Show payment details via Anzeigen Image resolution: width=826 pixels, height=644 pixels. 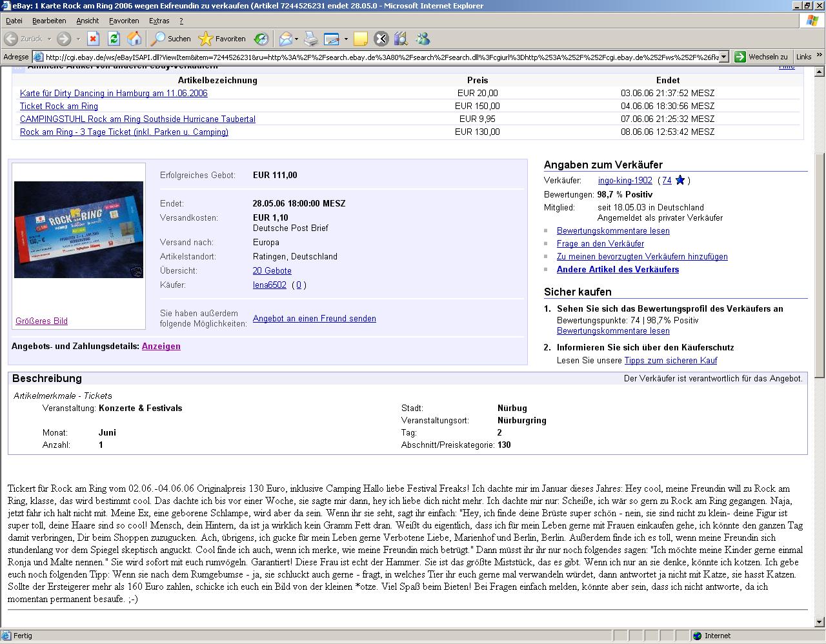(161, 347)
